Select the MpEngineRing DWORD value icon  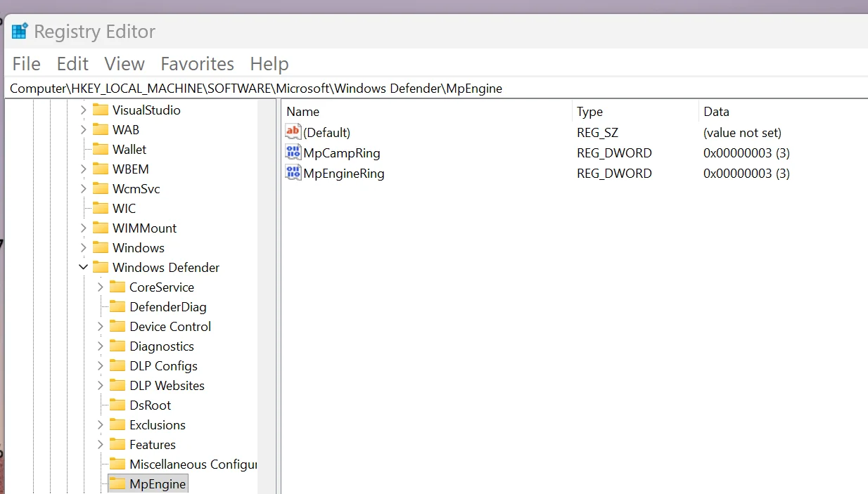pos(293,173)
